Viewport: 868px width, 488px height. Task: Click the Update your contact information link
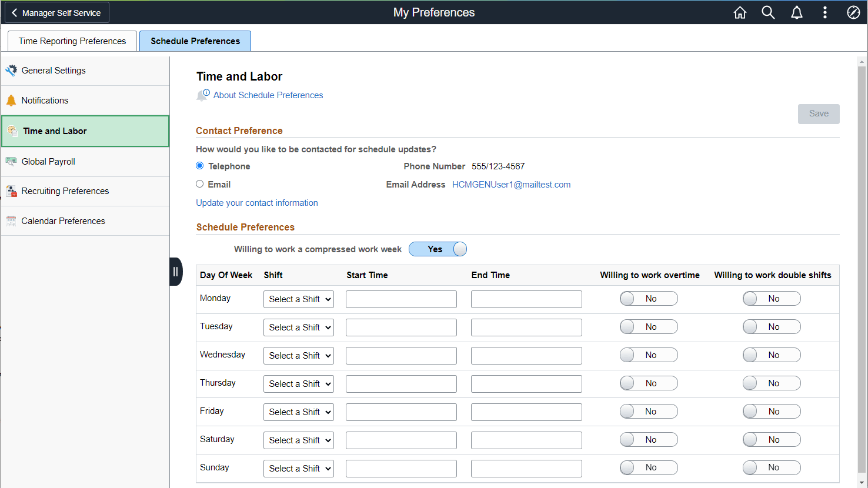click(x=257, y=202)
